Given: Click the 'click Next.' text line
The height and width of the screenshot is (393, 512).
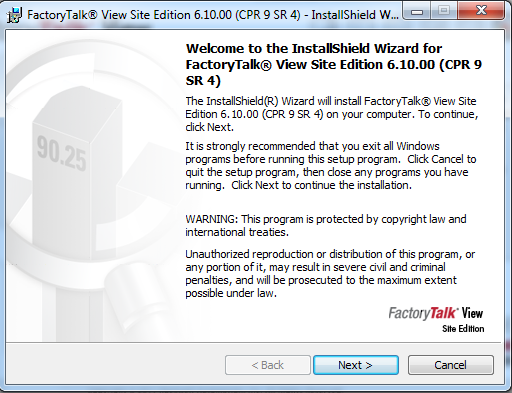Looking at the screenshot, I should click(x=209, y=127).
